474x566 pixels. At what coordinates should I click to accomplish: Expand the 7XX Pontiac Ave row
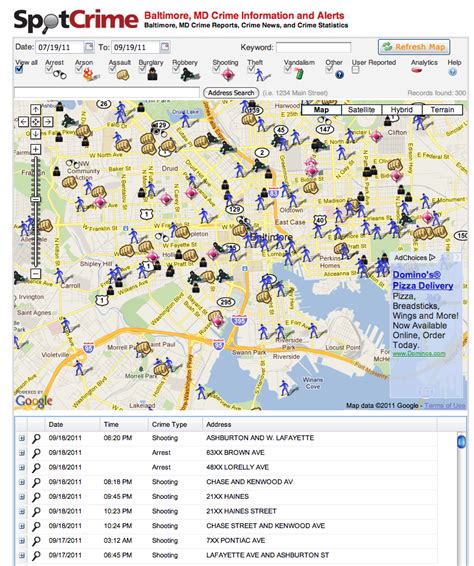22,541
